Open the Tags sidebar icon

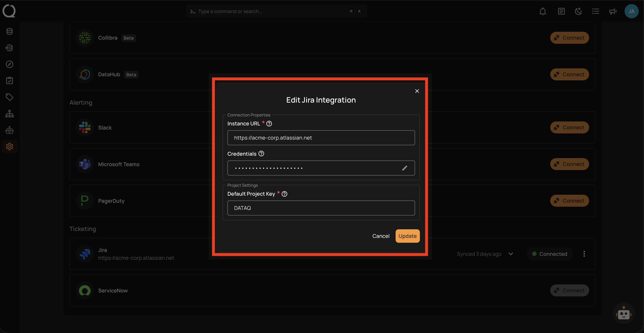coord(10,97)
